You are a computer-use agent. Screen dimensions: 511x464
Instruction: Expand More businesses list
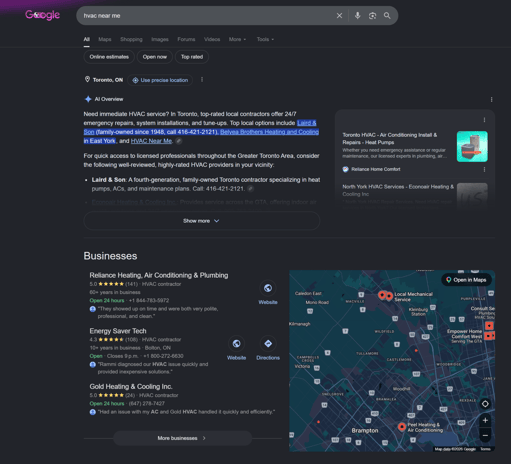coord(182,438)
